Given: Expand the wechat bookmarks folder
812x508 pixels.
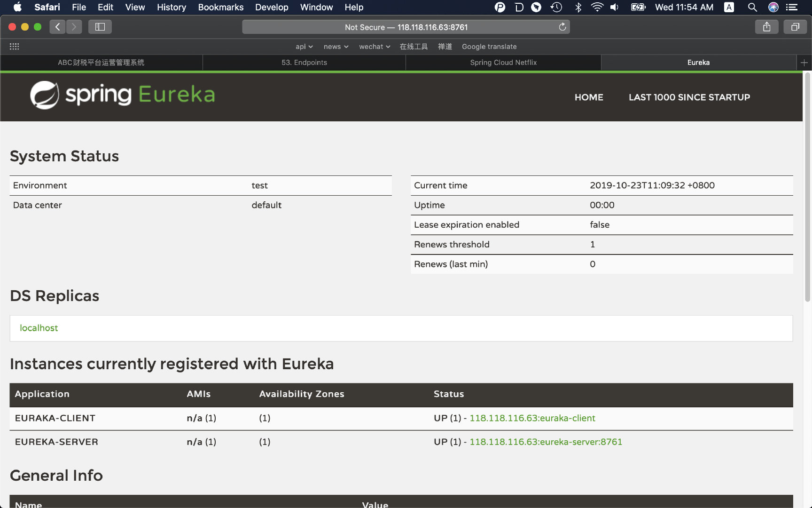Looking at the screenshot, I should (x=375, y=47).
